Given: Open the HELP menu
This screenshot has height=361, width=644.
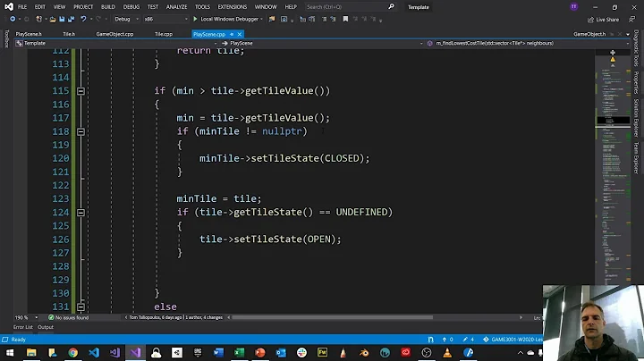Looking at the screenshot, I should (x=291, y=7).
